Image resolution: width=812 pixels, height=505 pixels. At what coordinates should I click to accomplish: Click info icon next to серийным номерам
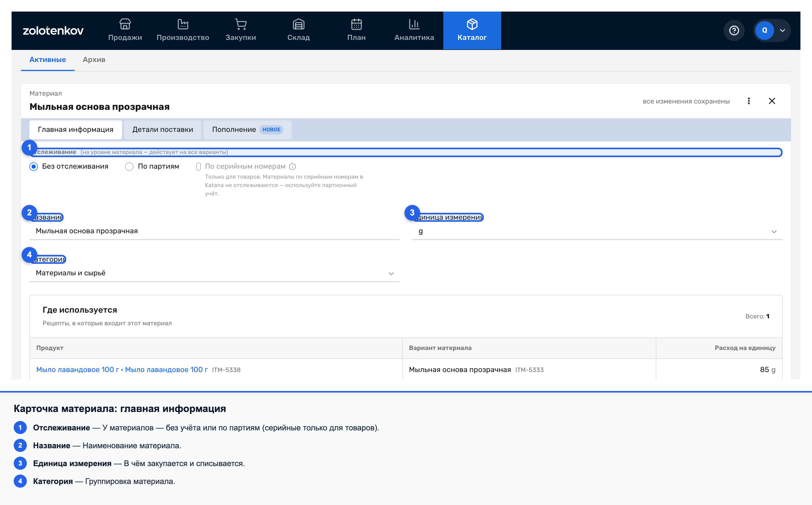click(292, 166)
